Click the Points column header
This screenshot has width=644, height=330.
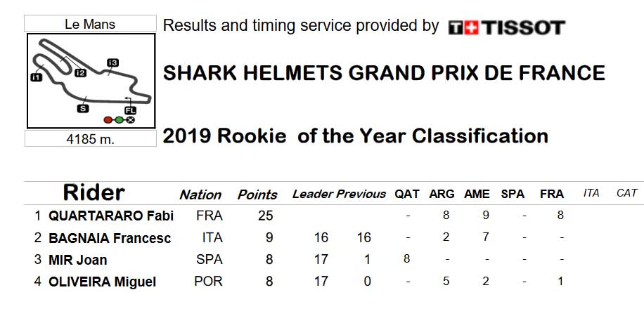click(257, 194)
